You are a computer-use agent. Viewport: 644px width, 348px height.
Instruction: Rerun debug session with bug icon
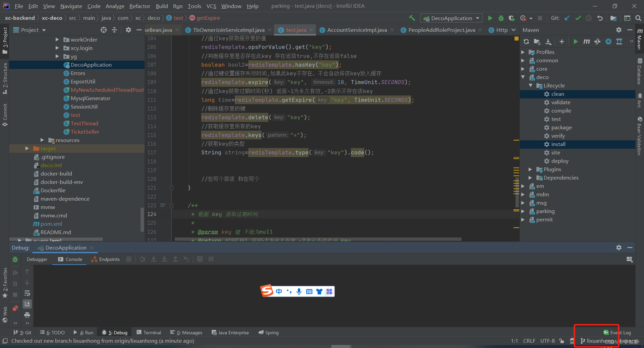tap(15, 259)
